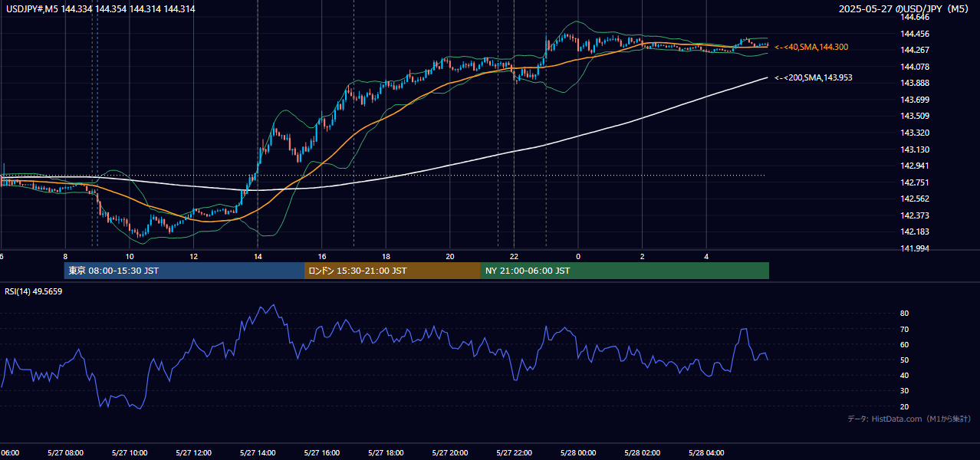The image size is (980, 460).
Task: Click hour label 12 under price chart
Action: pos(194,256)
